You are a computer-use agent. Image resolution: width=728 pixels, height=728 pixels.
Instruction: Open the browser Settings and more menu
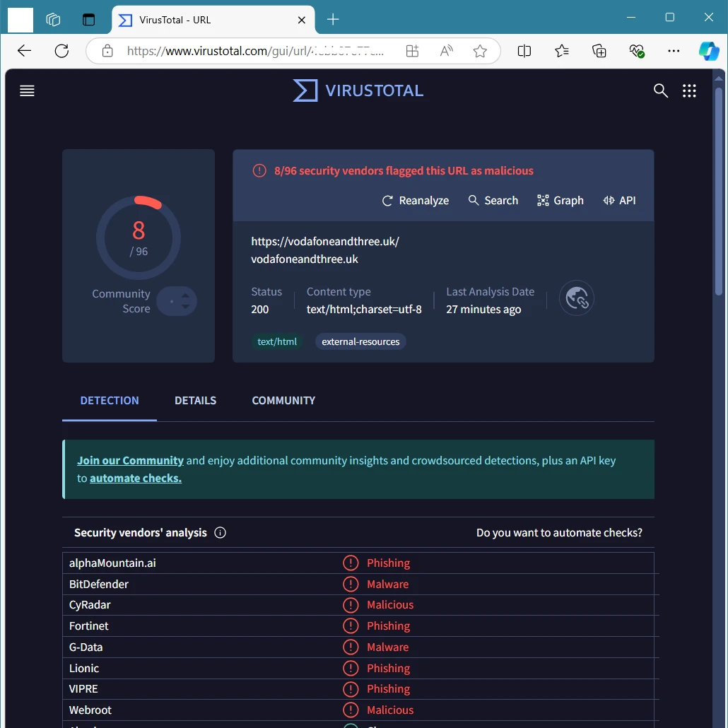(674, 51)
